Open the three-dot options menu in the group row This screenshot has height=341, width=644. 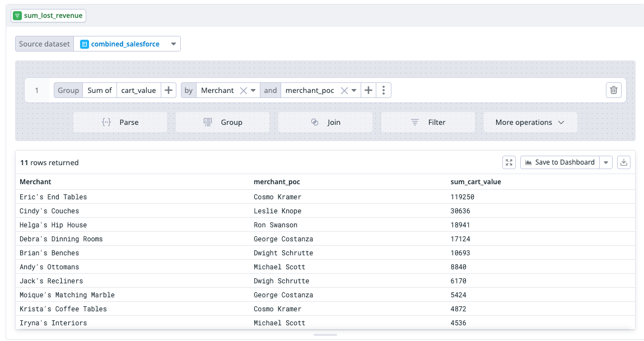[x=384, y=90]
